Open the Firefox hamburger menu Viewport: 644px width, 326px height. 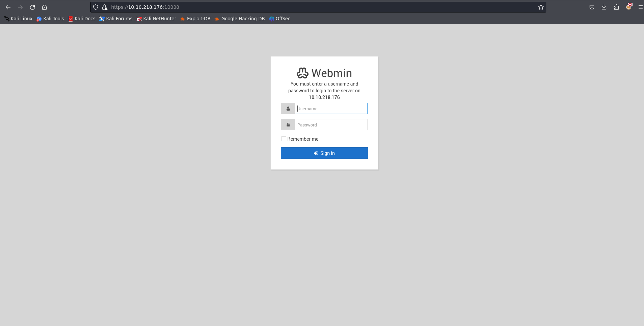click(x=640, y=7)
